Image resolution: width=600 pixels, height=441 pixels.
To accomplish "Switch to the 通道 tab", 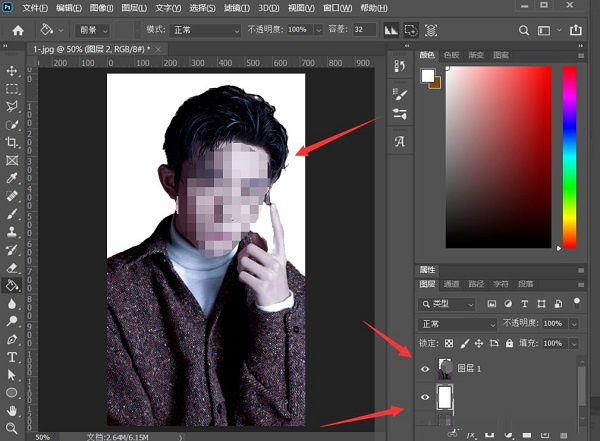I will pyautogui.click(x=452, y=284).
